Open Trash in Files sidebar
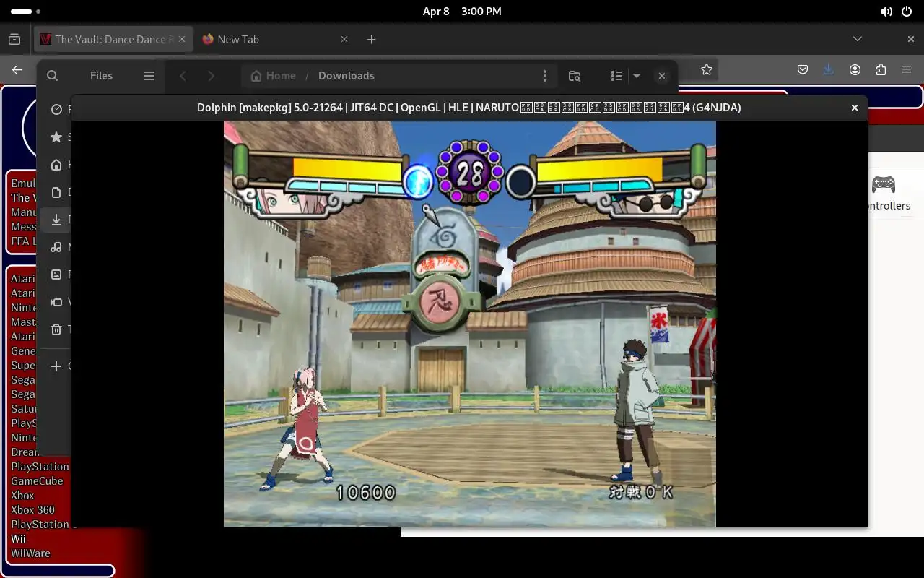The height and width of the screenshot is (578, 924). click(56, 329)
